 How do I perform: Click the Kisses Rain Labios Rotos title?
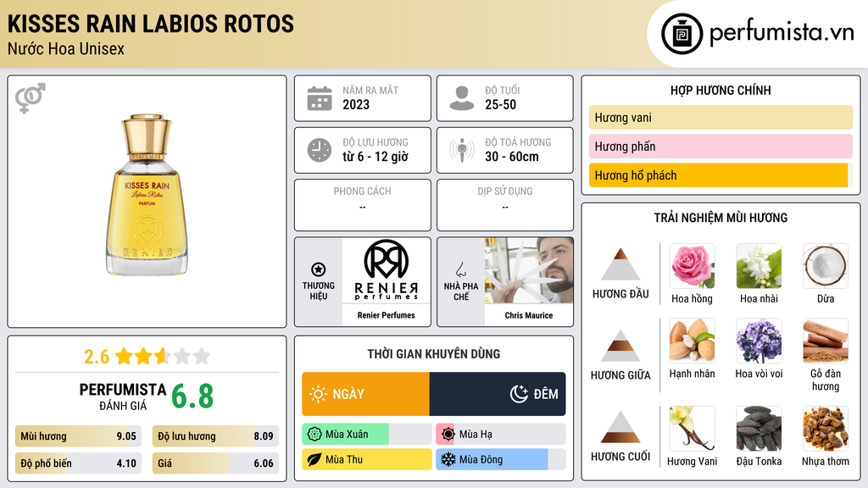[x=151, y=24]
